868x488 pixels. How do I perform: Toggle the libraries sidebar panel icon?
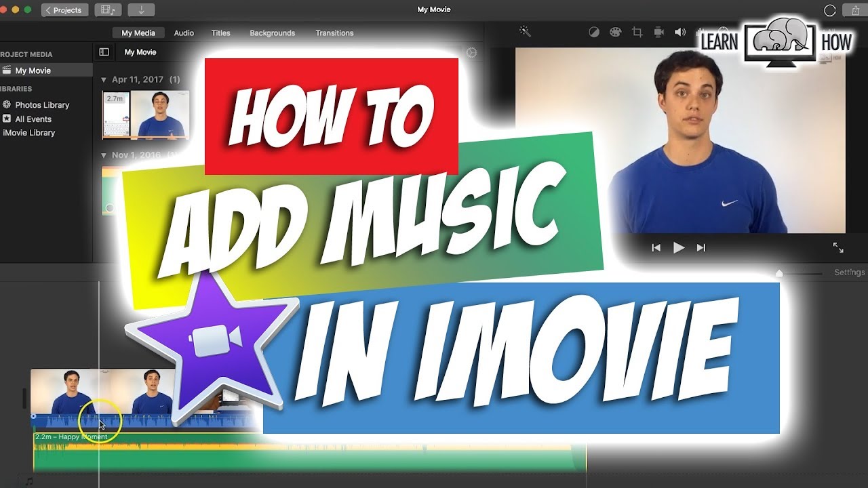pyautogui.click(x=104, y=52)
